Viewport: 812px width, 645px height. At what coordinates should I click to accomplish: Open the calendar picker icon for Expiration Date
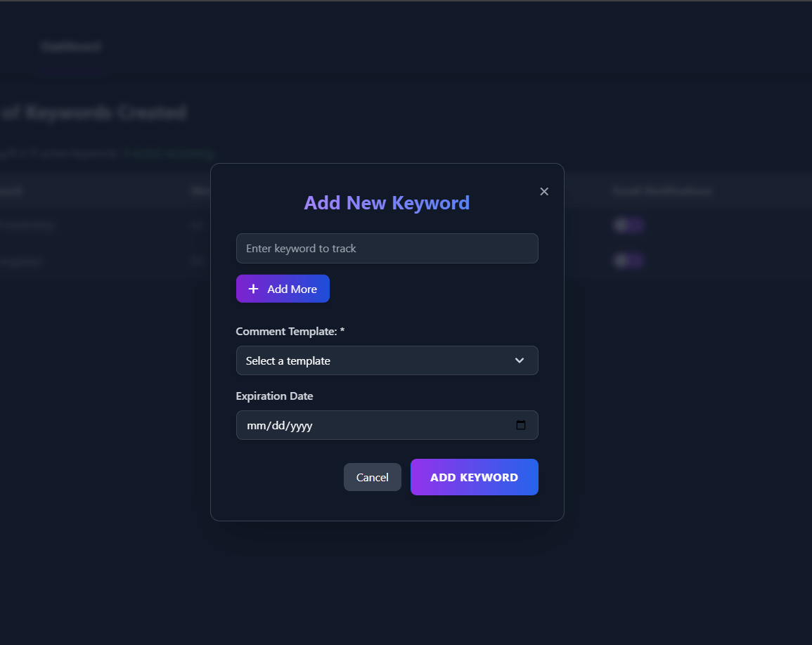click(521, 425)
